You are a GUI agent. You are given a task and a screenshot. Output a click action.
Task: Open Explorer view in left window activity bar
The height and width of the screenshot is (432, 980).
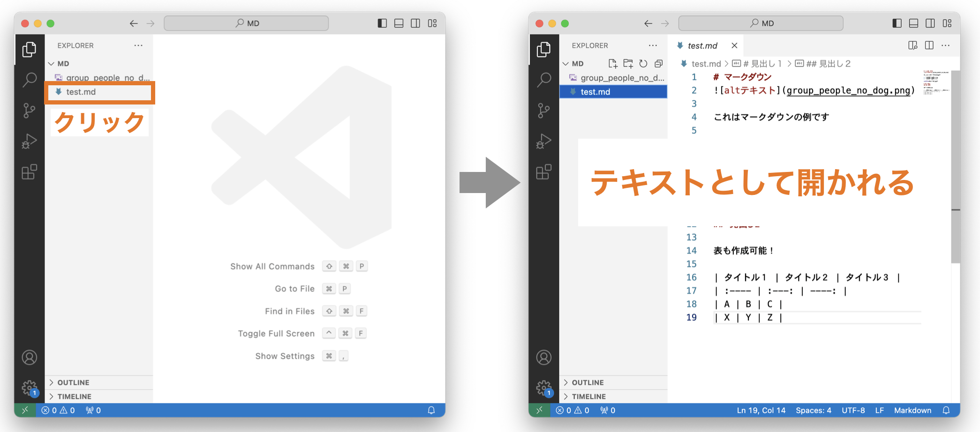point(29,49)
